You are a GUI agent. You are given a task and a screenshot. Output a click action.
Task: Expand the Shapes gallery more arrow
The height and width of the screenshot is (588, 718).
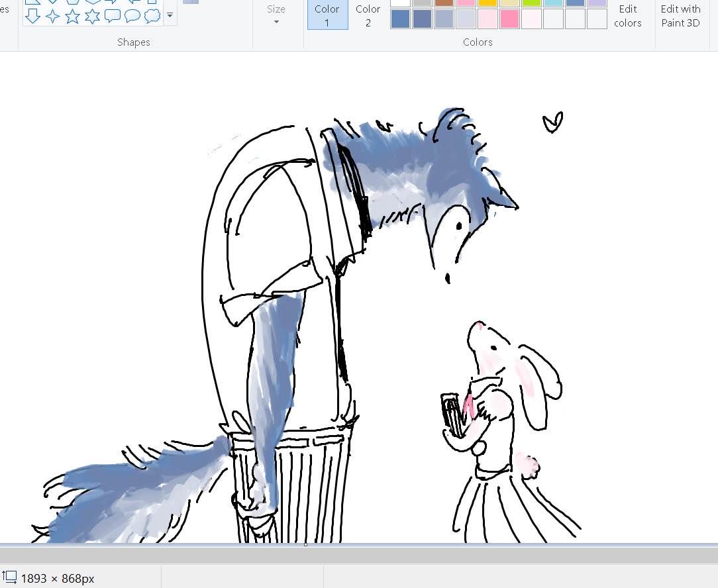170,15
